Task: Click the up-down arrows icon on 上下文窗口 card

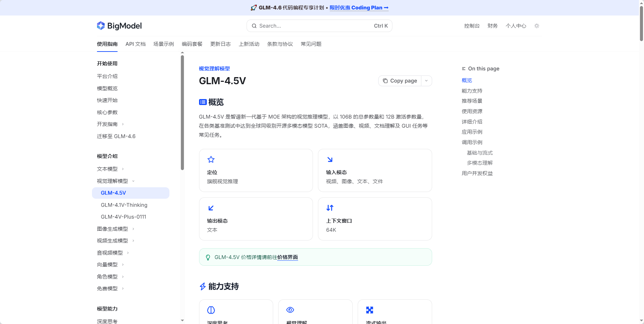Action: (x=330, y=208)
